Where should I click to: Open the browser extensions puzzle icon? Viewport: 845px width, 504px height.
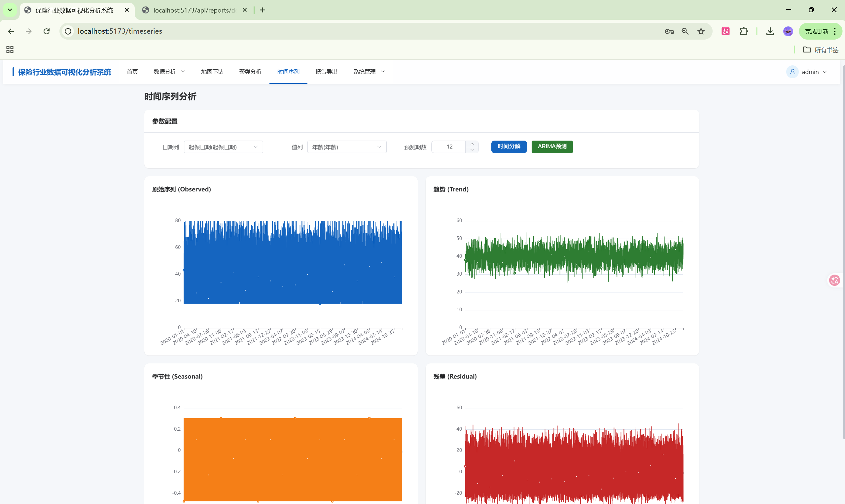[744, 31]
